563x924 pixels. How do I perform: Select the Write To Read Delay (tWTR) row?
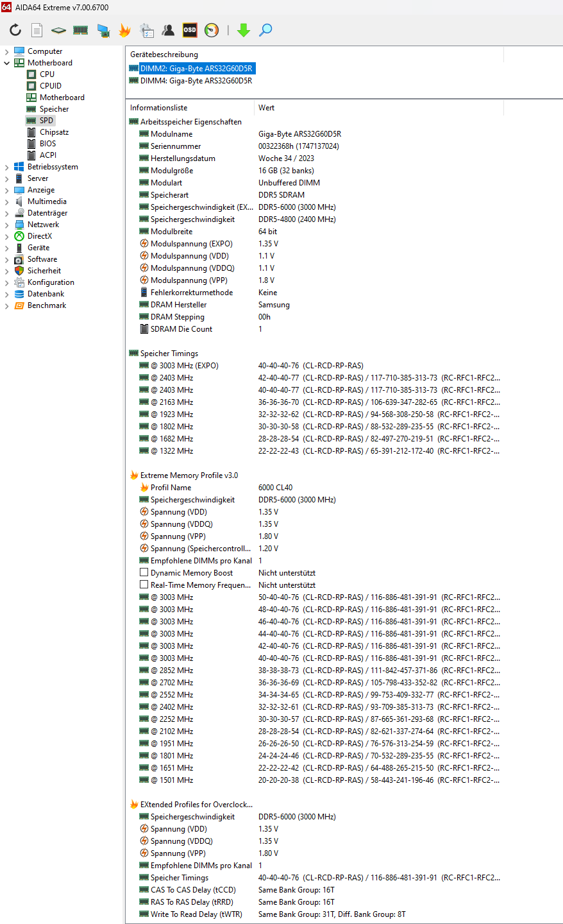tap(314, 914)
